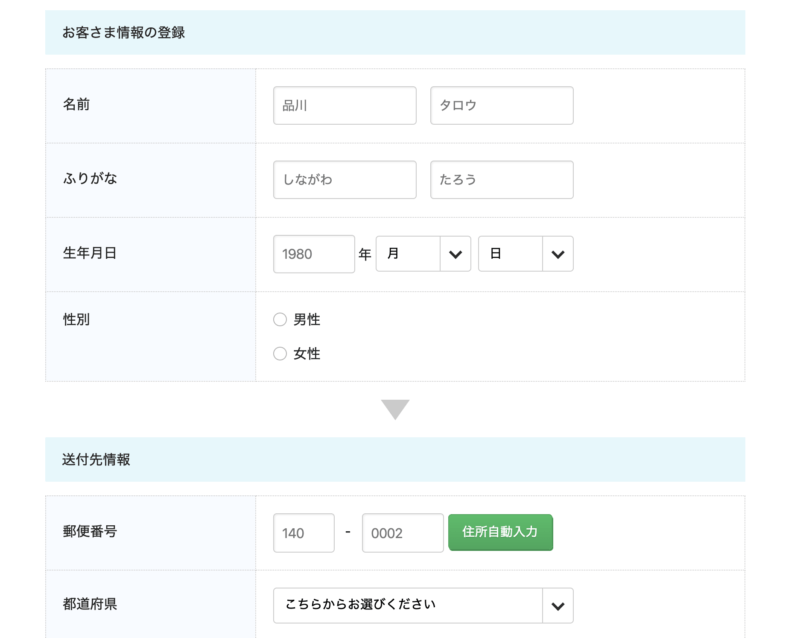Select the 女性 (female) radio button
This screenshot has width=800, height=638.
[280, 353]
